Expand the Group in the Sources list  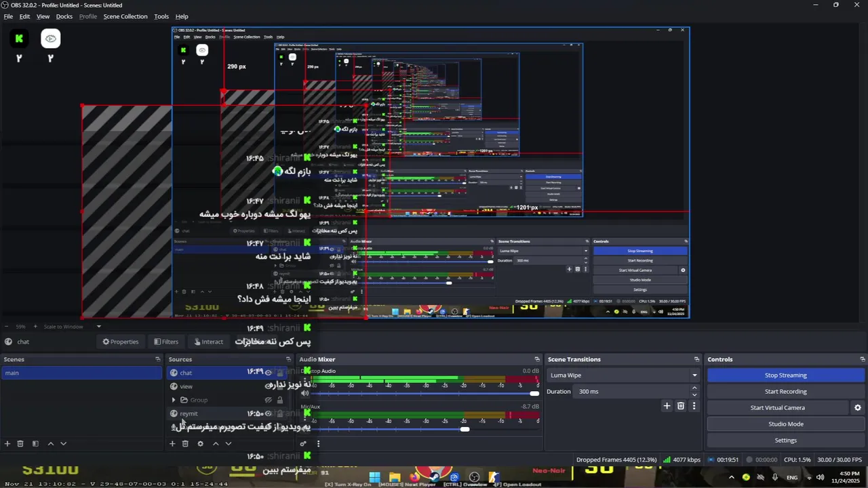tap(174, 400)
